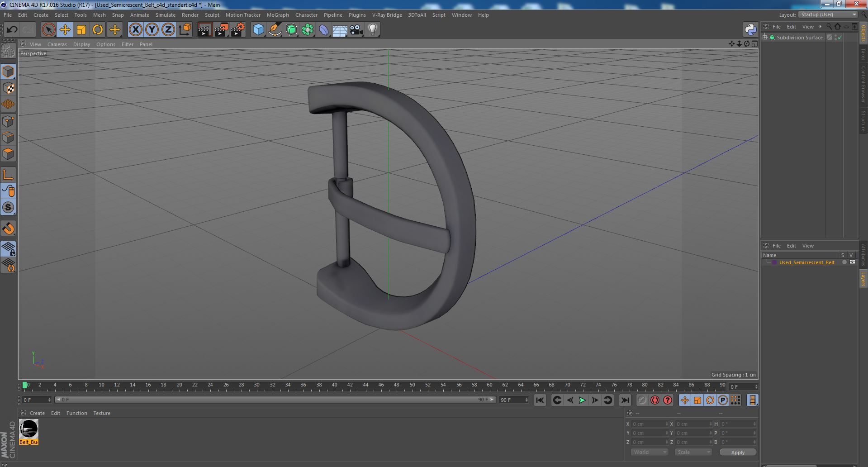Viewport: 868px width, 467px height.
Task: Render the active view clapperboard icon
Action: click(204, 30)
